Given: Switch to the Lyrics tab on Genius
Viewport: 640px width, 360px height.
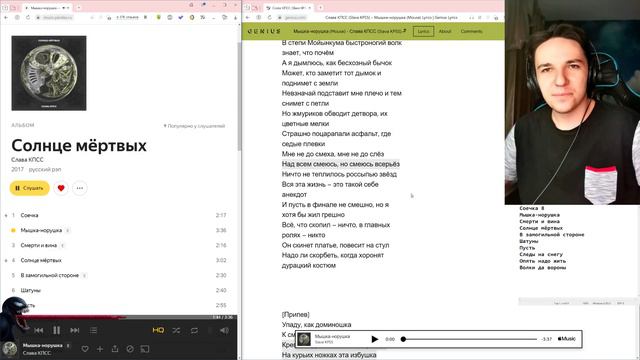Looking at the screenshot, I should point(423,31).
